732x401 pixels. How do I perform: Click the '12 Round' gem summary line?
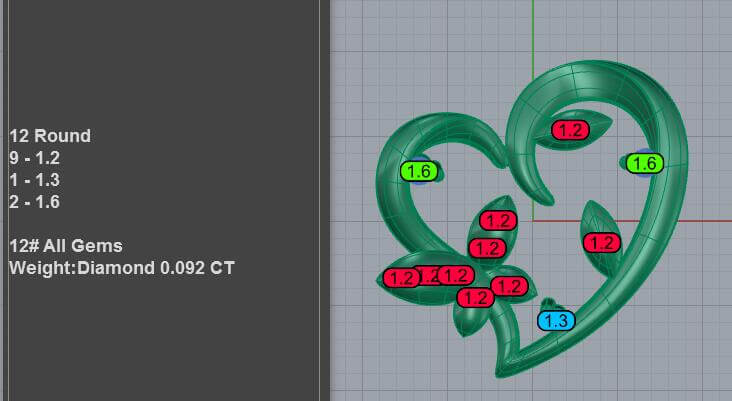click(50, 136)
